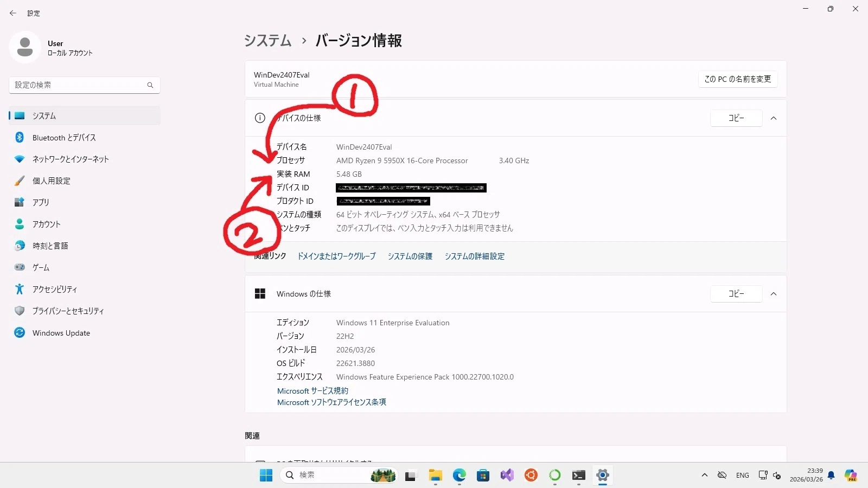Image resolution: width=868 pixels, height=488 pixels.
Task: Open the notification bell in the tray
Action: (x=831, y=476)
